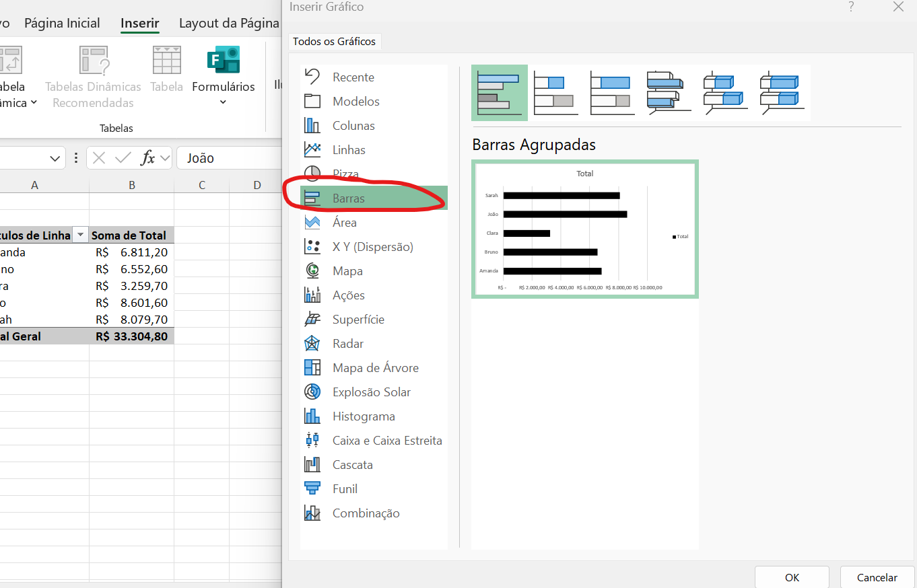Select column B via its header
The image size is (917, 588).
(132, 185)
